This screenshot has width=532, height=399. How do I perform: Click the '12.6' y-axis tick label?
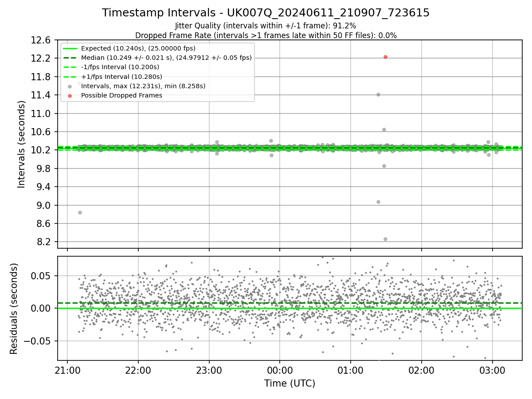[x=41, y=40]
